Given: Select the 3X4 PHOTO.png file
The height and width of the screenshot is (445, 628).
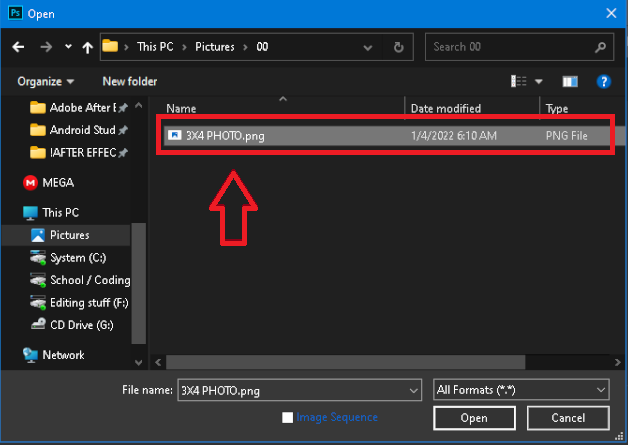Looking at the screenshot, I should tap(225, 135).
